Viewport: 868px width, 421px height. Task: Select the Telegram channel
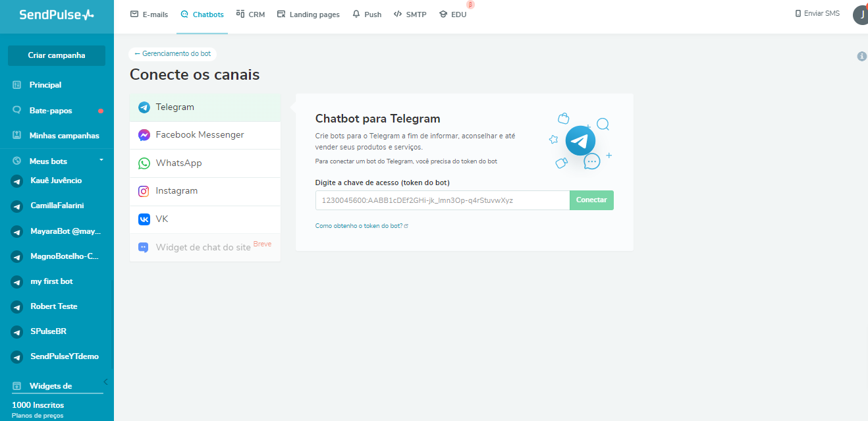point(205,107)
